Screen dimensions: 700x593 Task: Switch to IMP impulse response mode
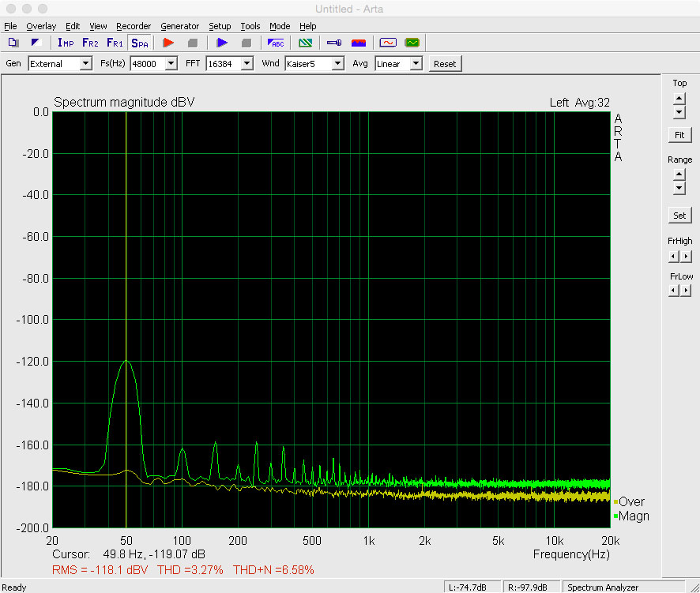click(66, 43)
